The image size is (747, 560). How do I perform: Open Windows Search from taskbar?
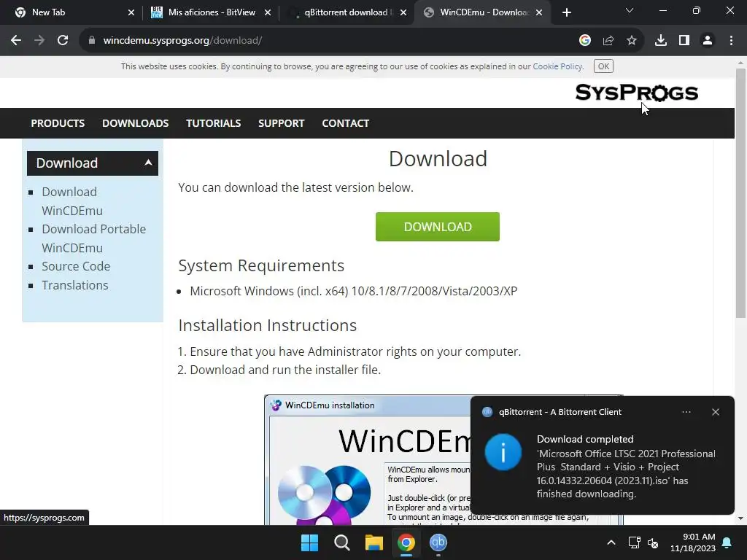tap(341, 542)
